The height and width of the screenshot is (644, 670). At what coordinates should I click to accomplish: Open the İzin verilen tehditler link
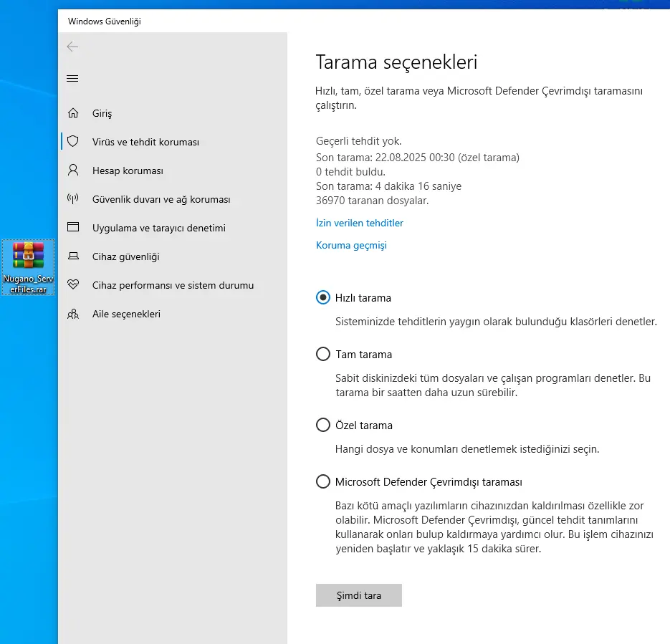[x=359, y=223]
